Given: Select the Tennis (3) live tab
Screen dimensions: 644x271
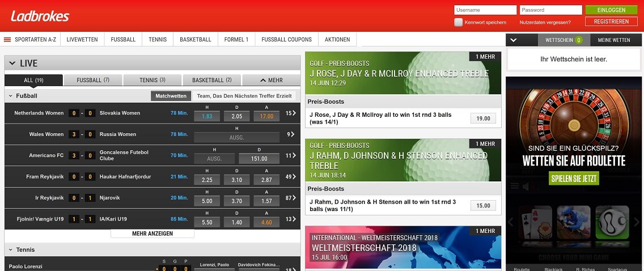Looking at the screenshot, I should coord(152,80).
